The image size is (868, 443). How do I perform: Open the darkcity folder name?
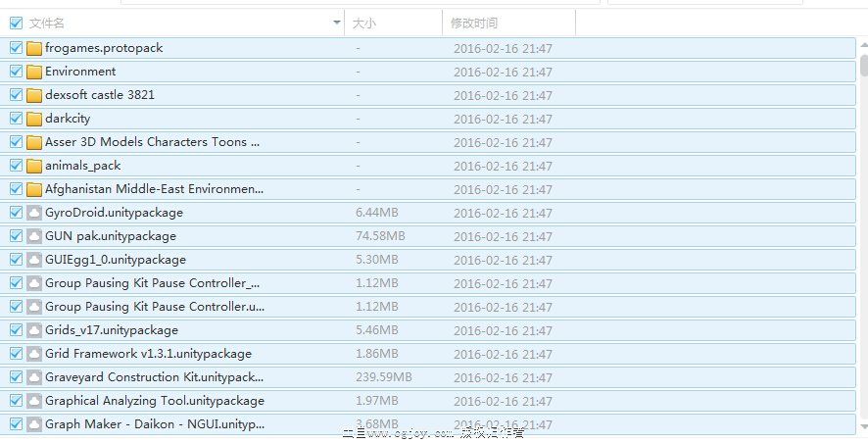[68, 119]
